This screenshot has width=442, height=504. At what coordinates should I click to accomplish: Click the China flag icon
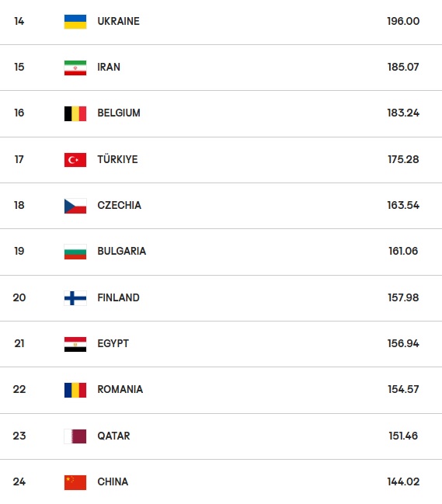coord(75,482)
